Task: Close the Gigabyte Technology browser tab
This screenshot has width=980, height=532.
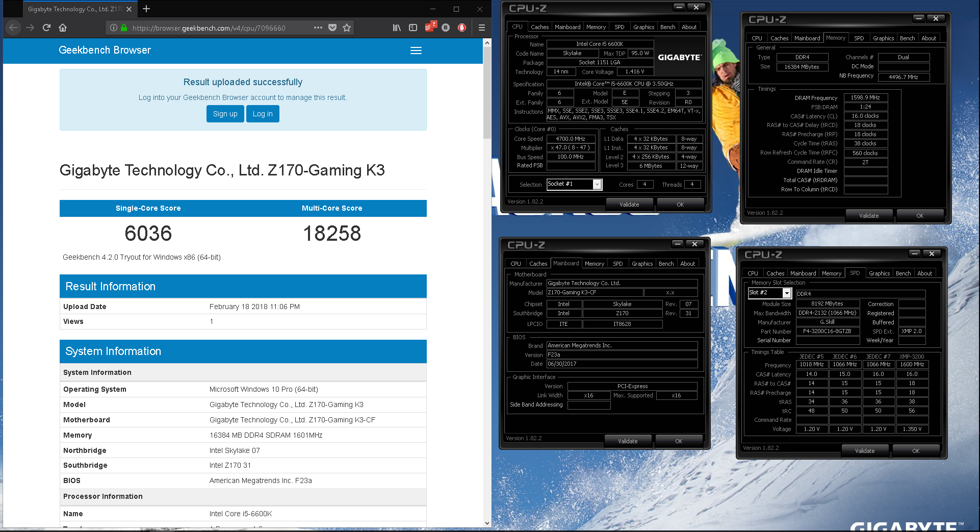Action: point(129,9)
